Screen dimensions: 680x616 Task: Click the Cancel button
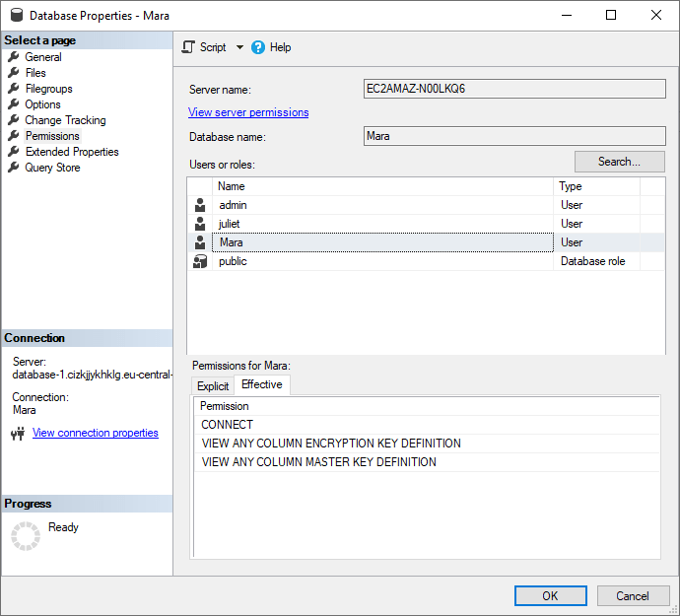point(633,595)
